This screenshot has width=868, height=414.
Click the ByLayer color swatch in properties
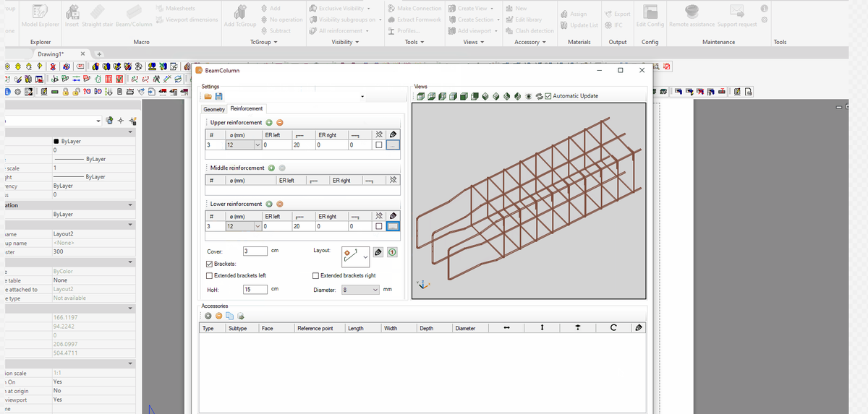[x=56, y=141]
